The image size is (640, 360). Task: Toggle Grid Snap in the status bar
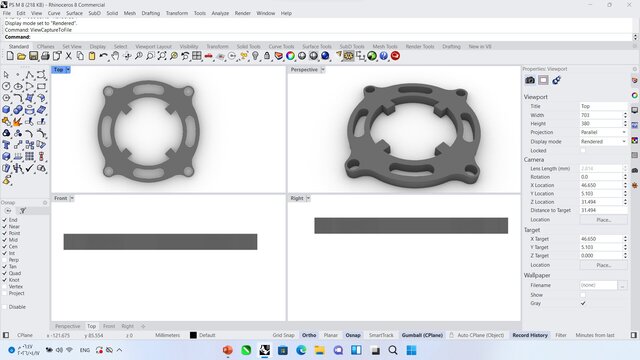(283, 335)
